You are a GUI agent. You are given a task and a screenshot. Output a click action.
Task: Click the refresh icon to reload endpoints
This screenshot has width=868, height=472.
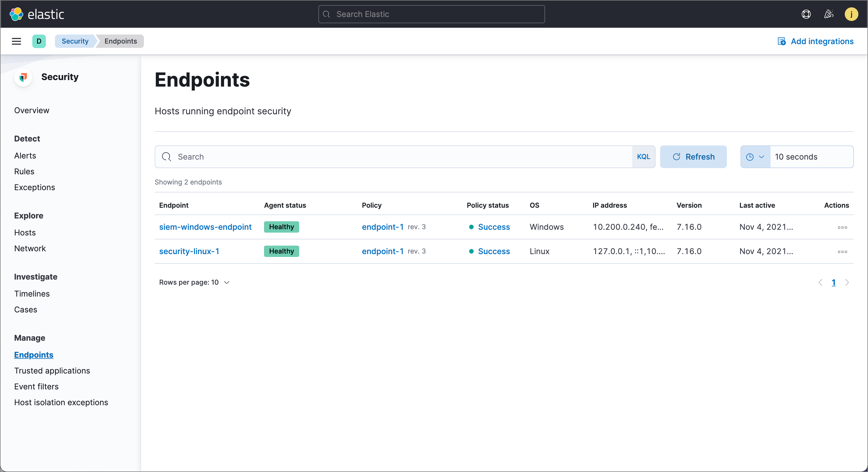pos(676,156)
